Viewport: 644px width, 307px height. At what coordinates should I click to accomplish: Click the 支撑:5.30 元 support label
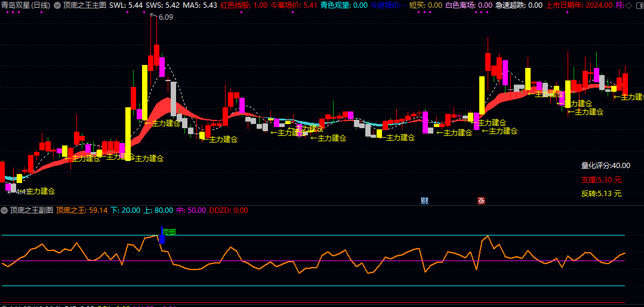click(x=601, y=179)
